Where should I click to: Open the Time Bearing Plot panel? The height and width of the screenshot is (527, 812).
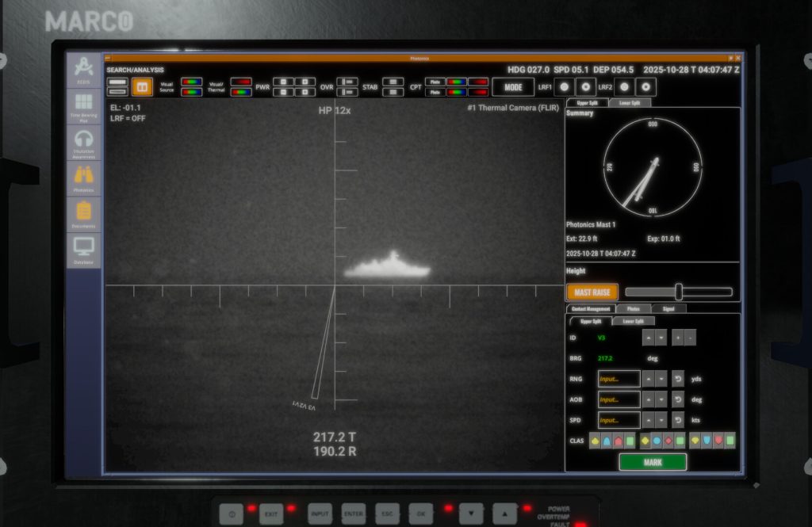[83, 106]
